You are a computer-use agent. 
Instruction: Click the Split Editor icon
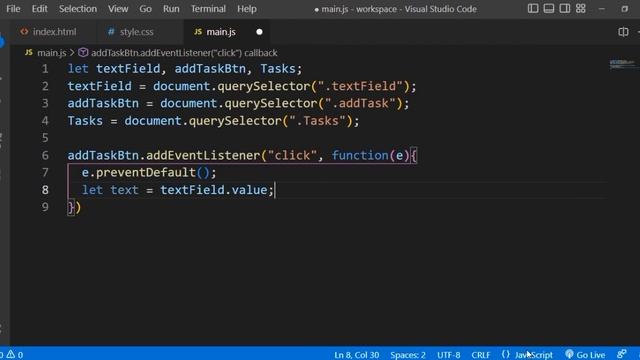coord(623,32)
